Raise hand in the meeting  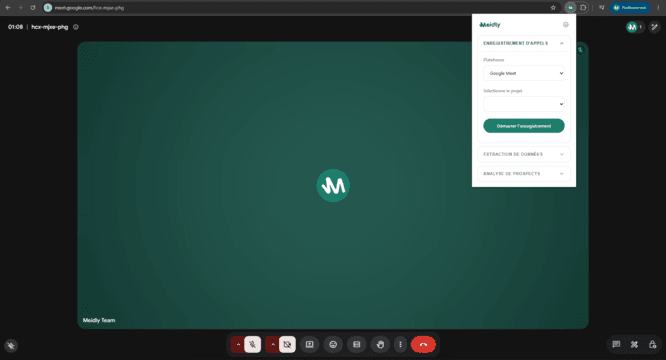click(380, 344)
